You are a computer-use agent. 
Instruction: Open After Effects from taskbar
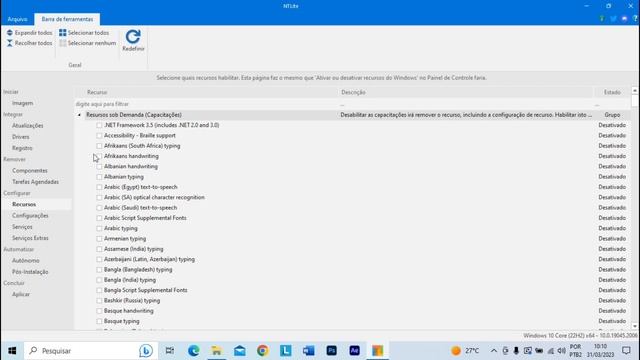[x=354, y=351]
